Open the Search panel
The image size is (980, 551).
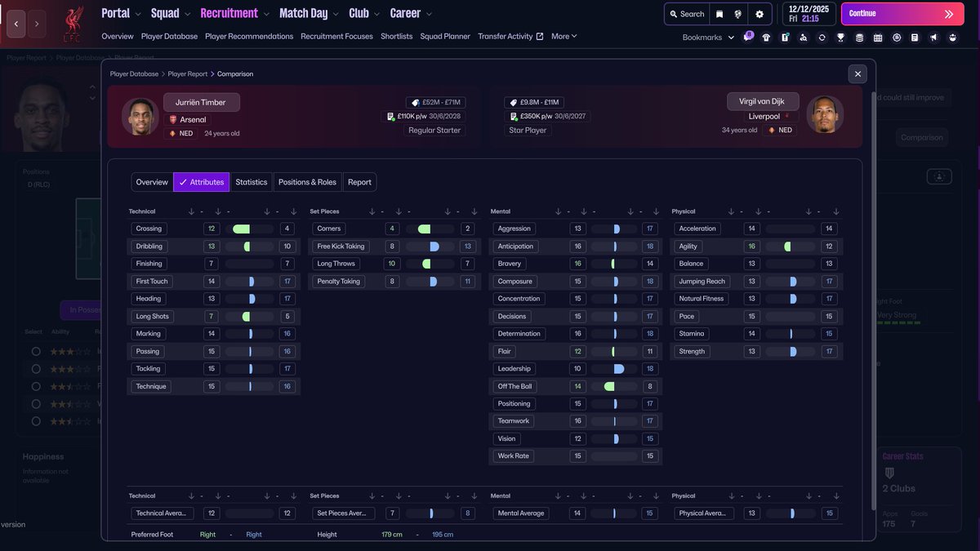687,13
